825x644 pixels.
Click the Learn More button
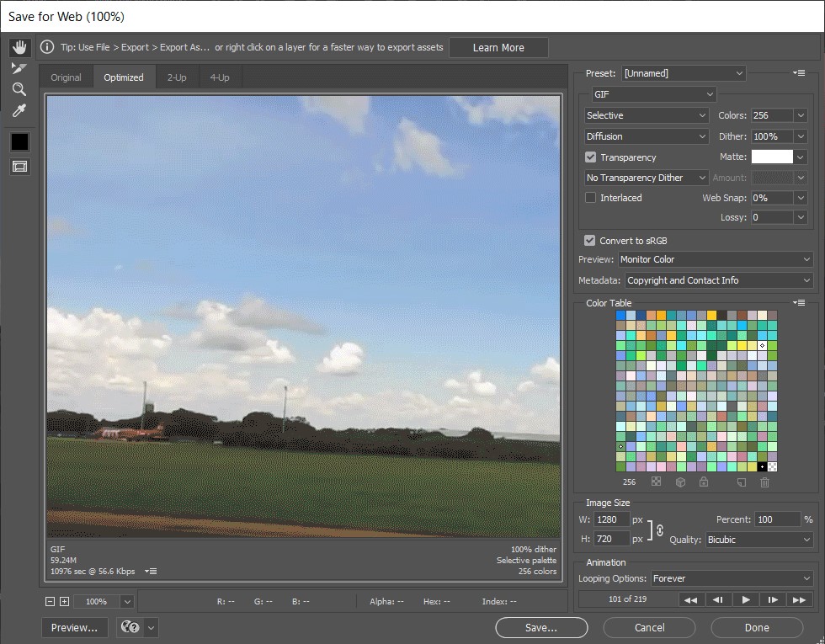[x=498, y=48]
